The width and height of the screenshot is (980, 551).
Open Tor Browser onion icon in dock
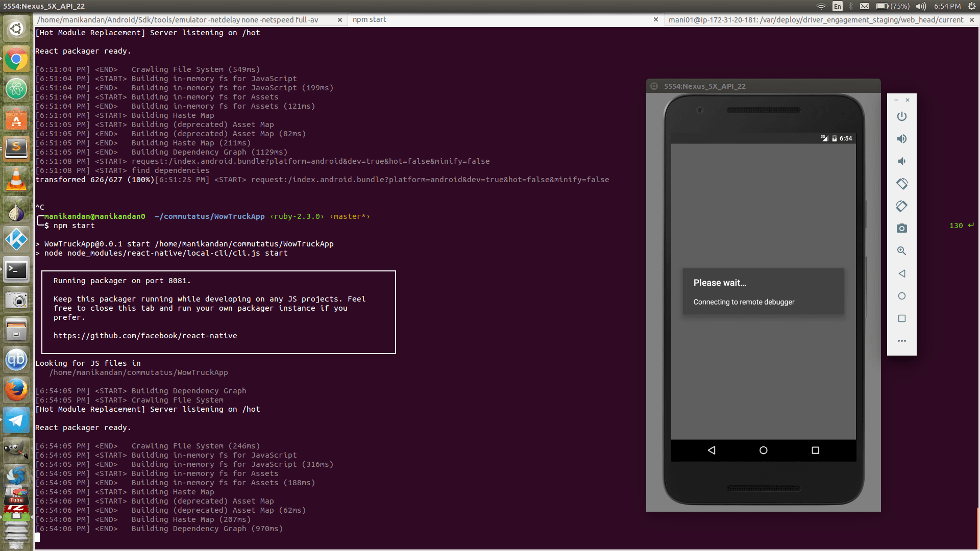pos(16,210)
